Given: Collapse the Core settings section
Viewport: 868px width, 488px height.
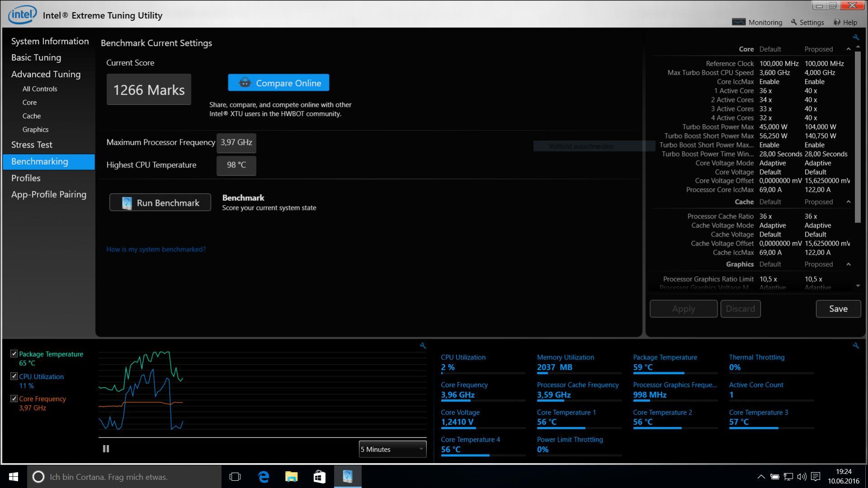Looking at the screenshot, I should pyautogui.click(x=849, y=49).
